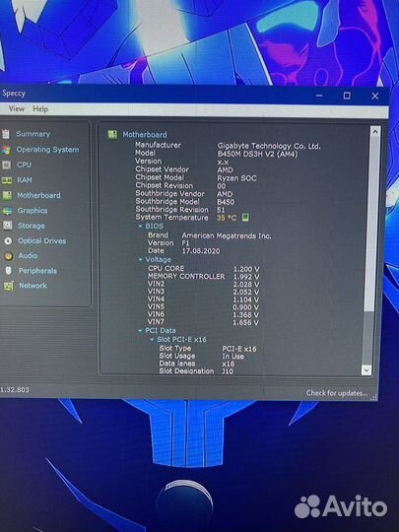Open the RAM section icon
This screenshot has height=532, width=399.
tap(7, 180)
